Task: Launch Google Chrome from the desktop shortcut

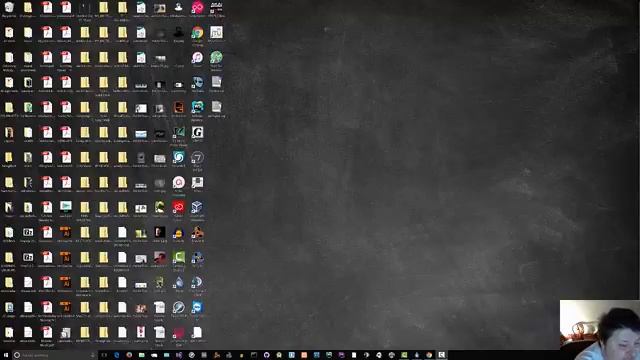Action: tap(198, 33)
